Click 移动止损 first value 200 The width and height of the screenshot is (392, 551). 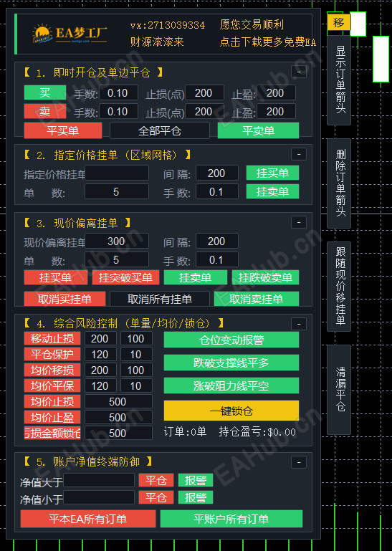100,338
